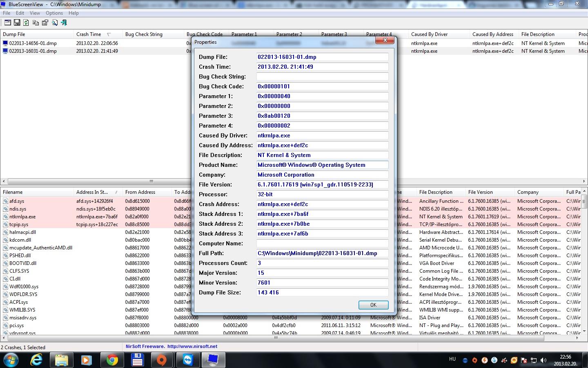Sort lower pane by From Address column

click(x=147, y=192)
